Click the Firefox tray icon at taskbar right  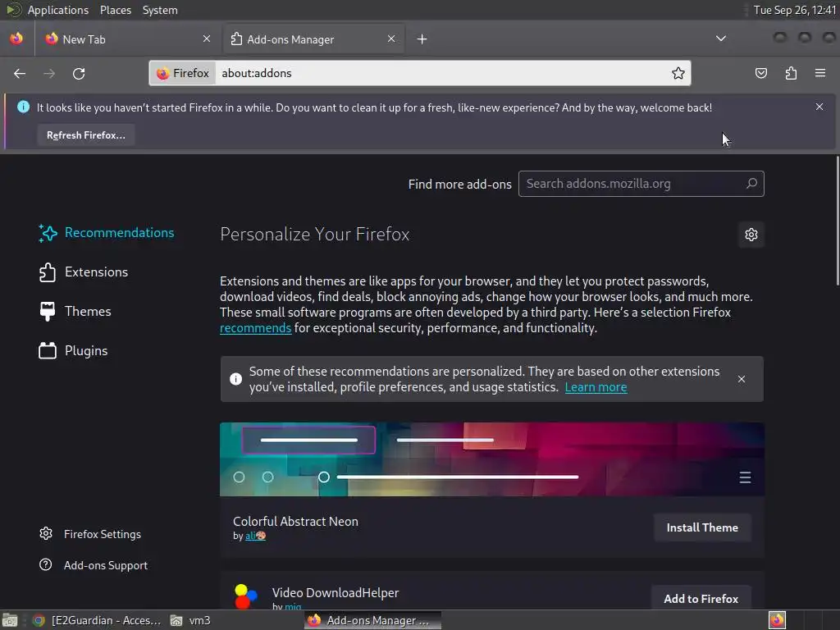click(x=777, y=620)
